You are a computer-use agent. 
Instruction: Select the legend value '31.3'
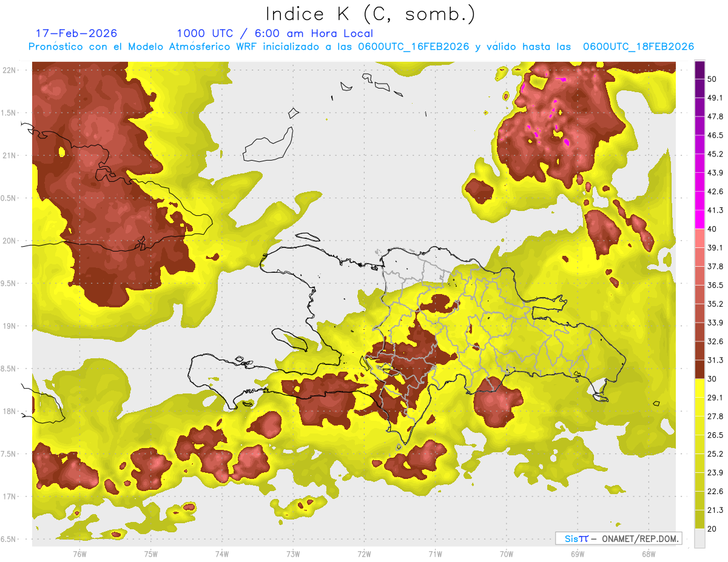pyautogui.click(x=715, y=360)
